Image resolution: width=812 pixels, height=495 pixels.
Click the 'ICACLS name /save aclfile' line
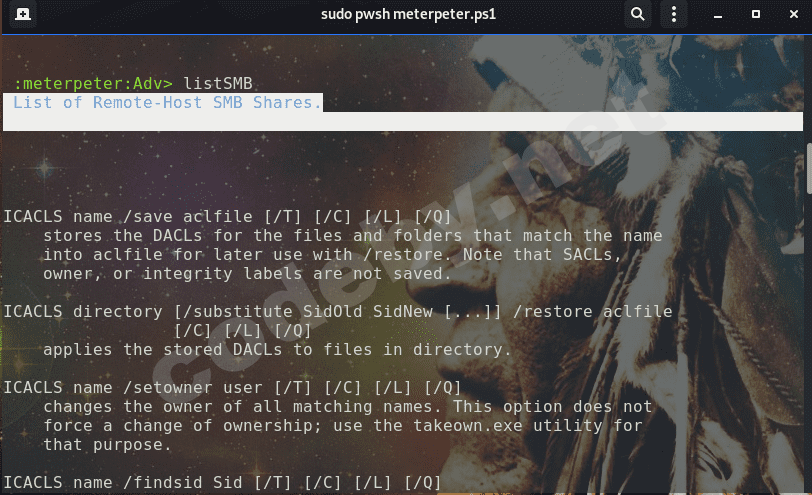pyautogui.click(x=227, y=216)
